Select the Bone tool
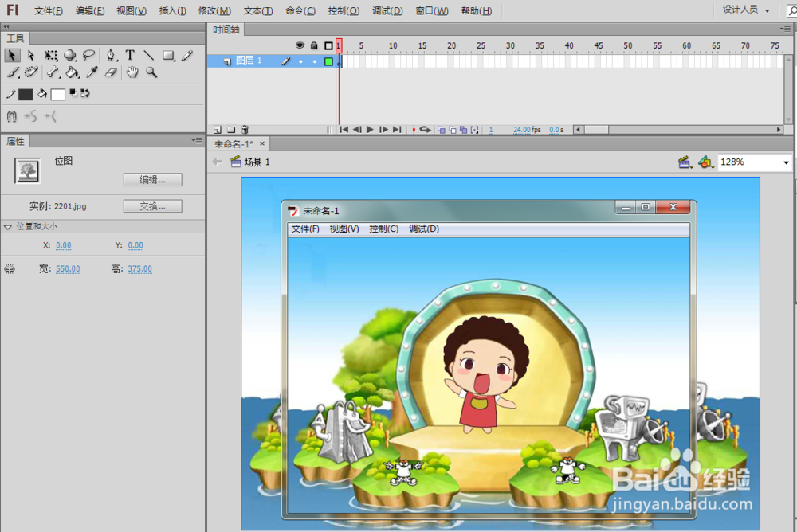 click(x=53, y=72)
